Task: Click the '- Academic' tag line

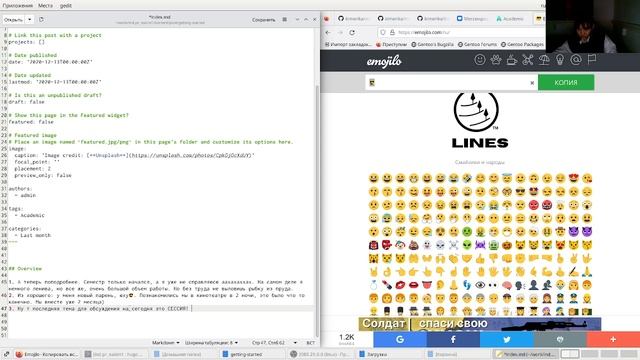Action: [29, 215]
